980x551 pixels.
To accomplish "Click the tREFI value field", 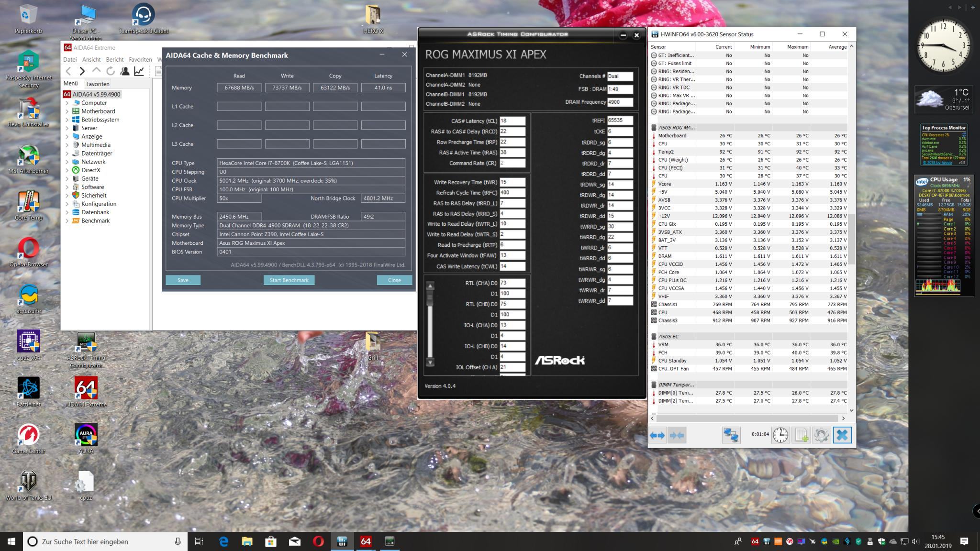I will [620, 121].
